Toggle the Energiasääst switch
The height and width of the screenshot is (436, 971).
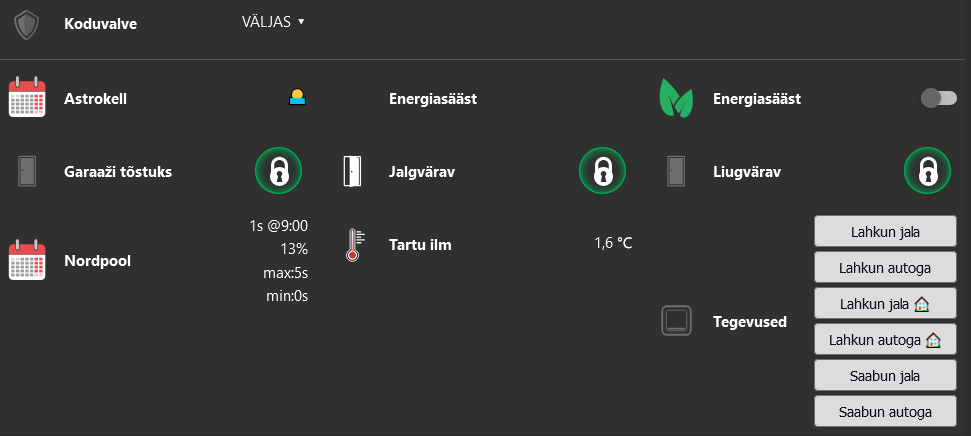pos(939,98)
